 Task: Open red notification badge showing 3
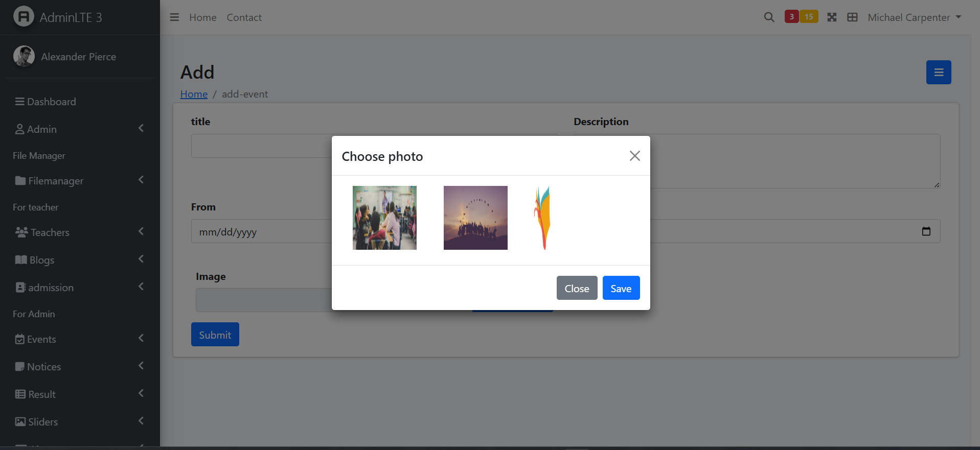[791, 17]
